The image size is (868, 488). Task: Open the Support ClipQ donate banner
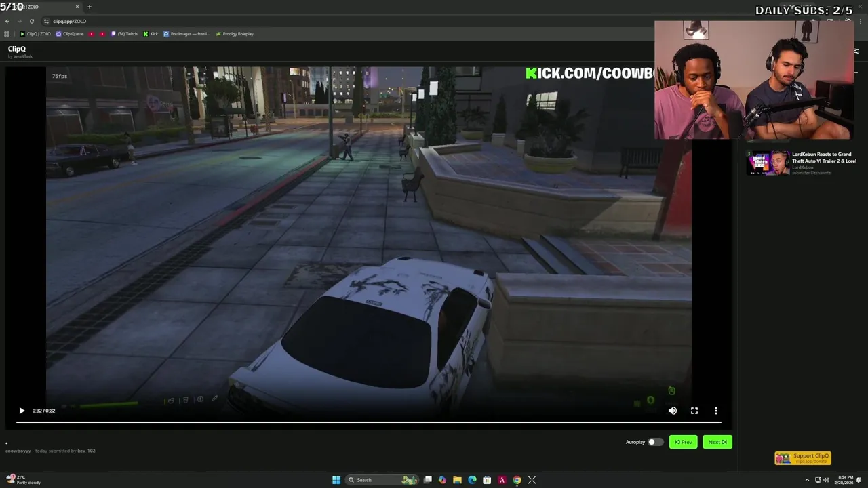tap(803, 458)
